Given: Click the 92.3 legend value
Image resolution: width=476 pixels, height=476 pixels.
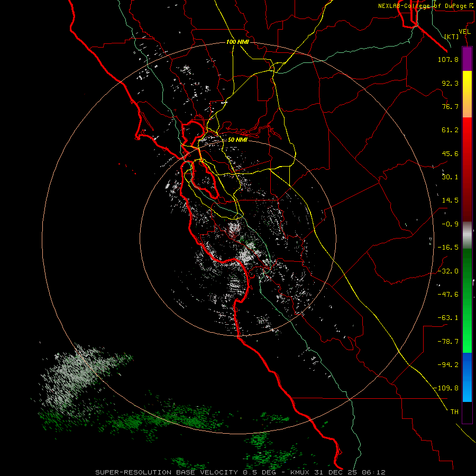Looking at the screenshot, I should point(450,83).
